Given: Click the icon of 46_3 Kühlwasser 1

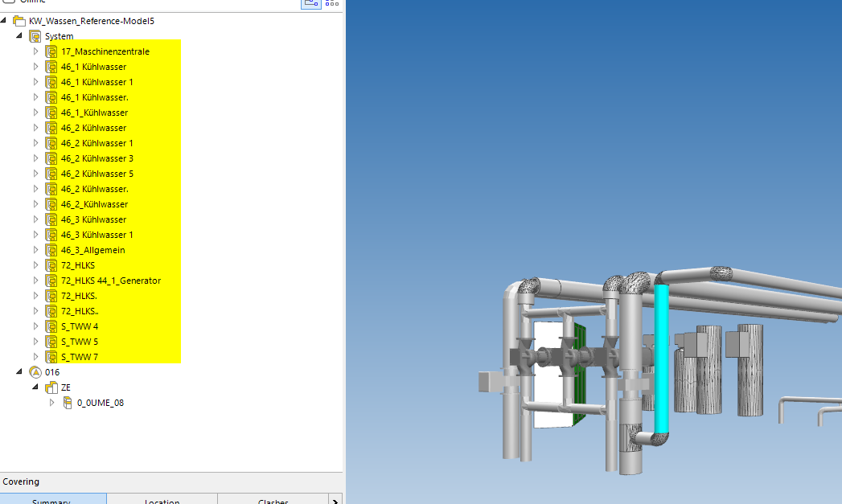Looking at the screenshot, I should pyautogui.click(x=51, y=235).
